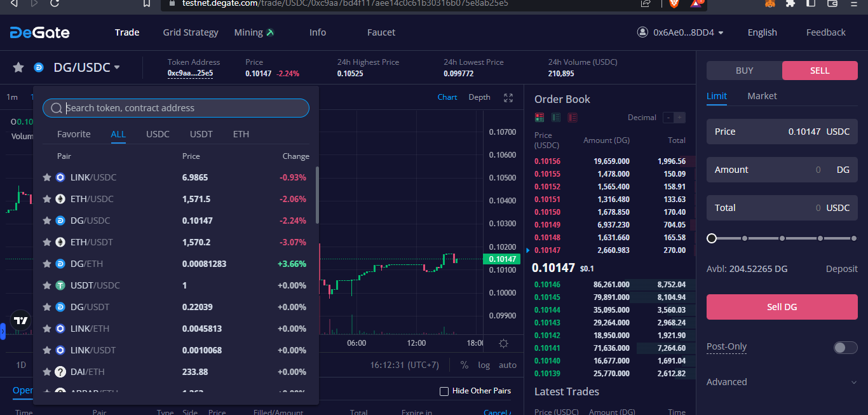Image resolution: width=868 pixels, height=415 pixels.
Task: Select the USDC pairs tab
Action: coord(158,134)
